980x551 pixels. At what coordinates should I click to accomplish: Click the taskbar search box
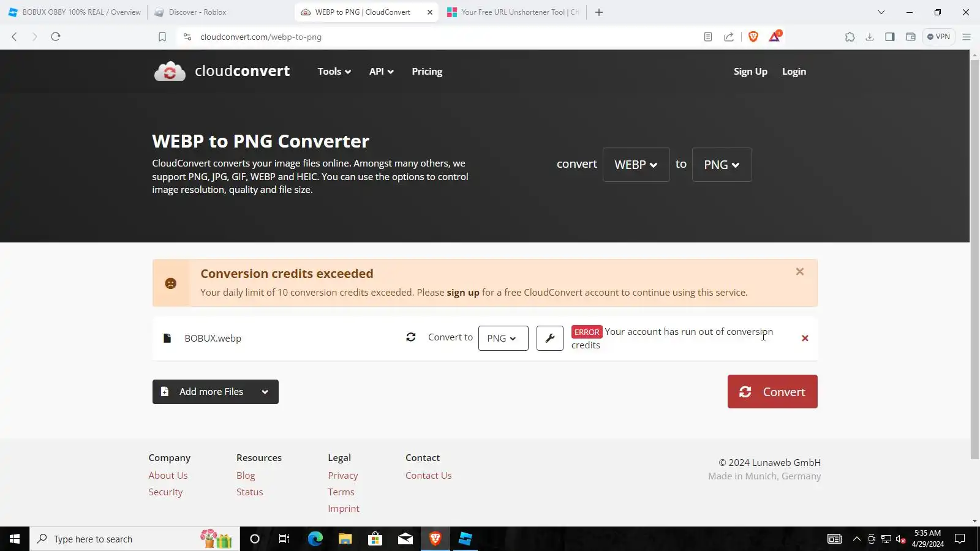135,539
